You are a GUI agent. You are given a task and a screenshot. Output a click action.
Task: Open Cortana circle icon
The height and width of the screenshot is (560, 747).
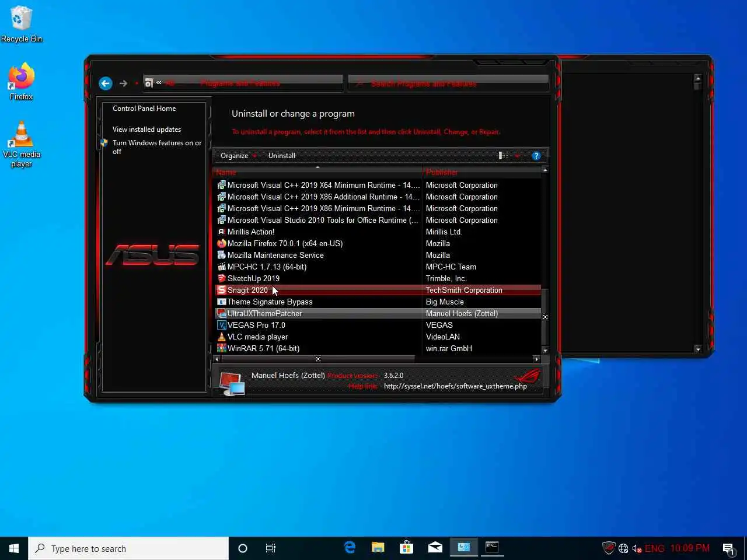pyautogui.click(x=243, y=548)
